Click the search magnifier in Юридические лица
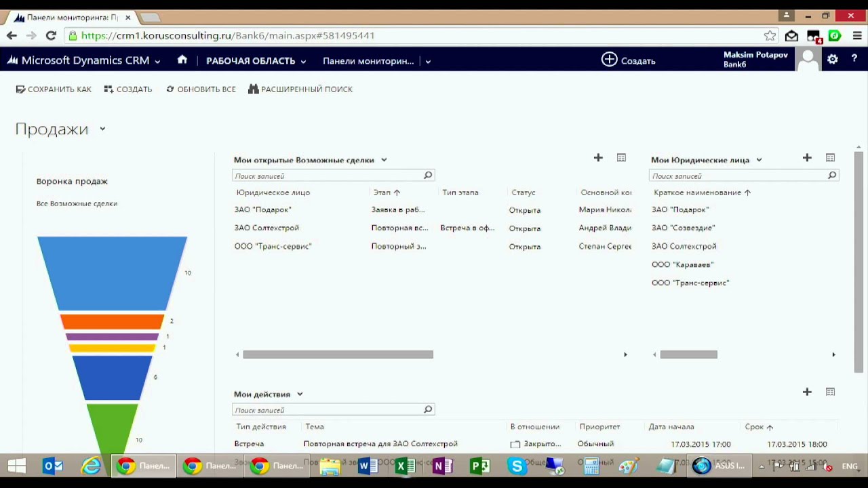Screen dimensions: 868x488 [832, 176]
